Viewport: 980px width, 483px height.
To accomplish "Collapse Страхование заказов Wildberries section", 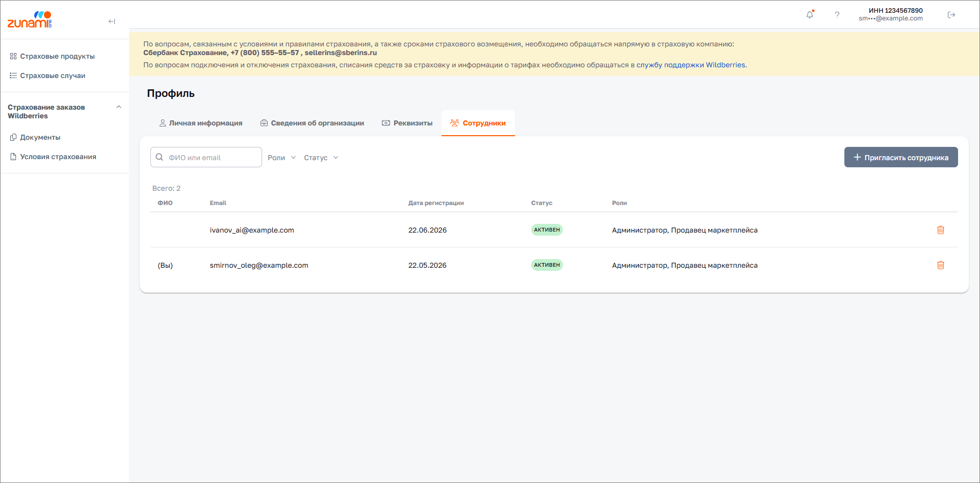I will pyautogui.click(x=119, y=107).
